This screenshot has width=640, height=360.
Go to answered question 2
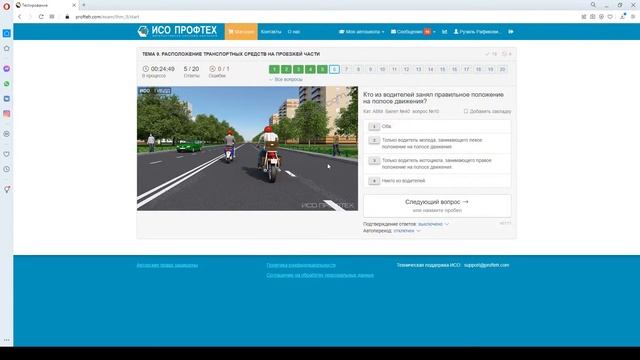point(286,69)
